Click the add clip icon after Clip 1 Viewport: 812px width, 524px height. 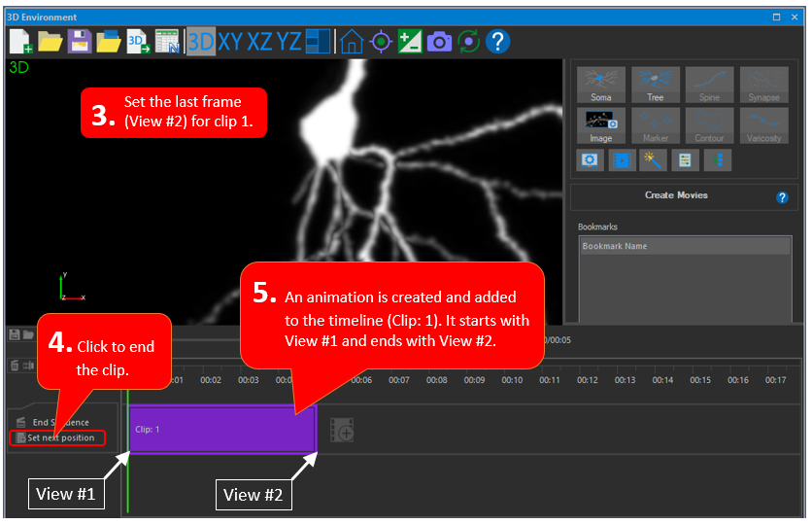pyautogui.click(x=341, y=429)
